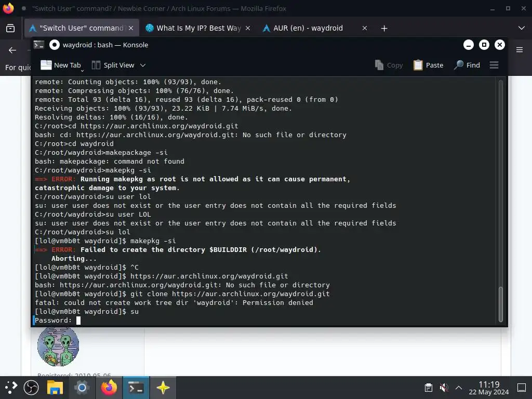
Task: Open a New Tab in Konsole
Action: coord(61,65)
